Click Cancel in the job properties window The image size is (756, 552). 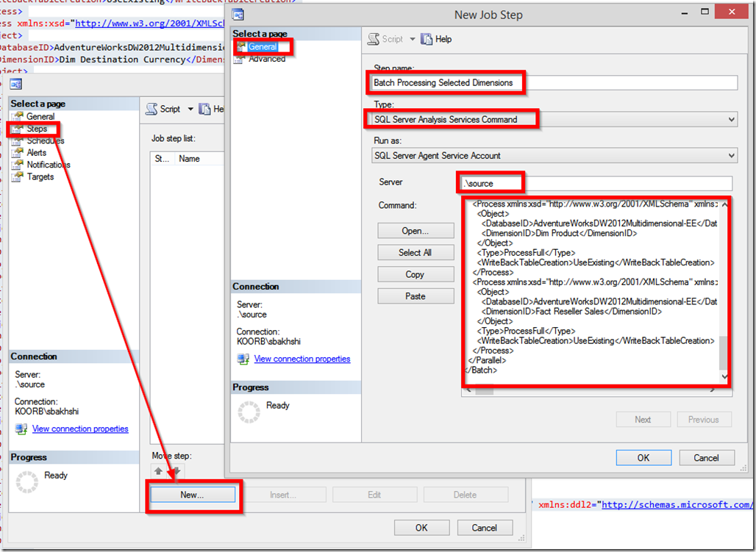click(x=485, y=528)
